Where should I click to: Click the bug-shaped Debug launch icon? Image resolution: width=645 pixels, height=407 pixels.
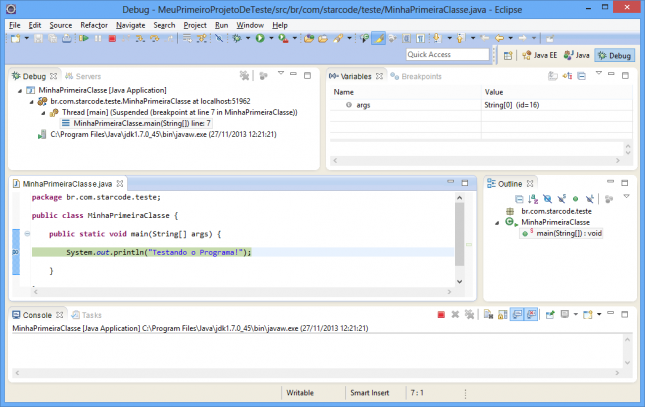tap(237, 38)
